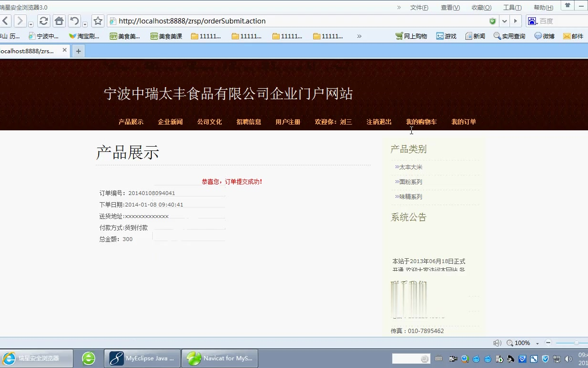Screen dimensions: 588x368
Task: Open MyEclipse from the taskbar
Action: click(142, 358)
